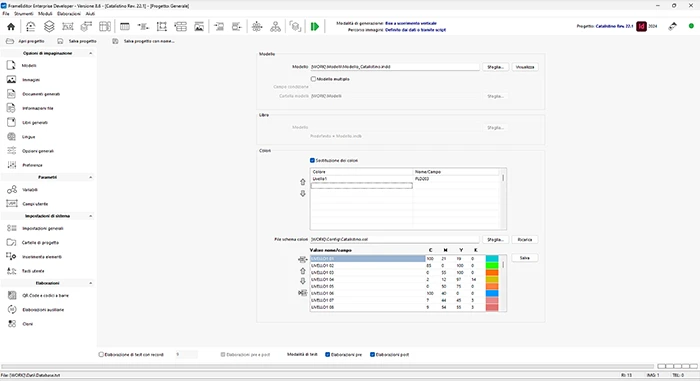The width and height of the screenshot is (700, 381).
Task: Open the Elaborazioni menu
Action: pyautogui.click(x=69, y=14)
